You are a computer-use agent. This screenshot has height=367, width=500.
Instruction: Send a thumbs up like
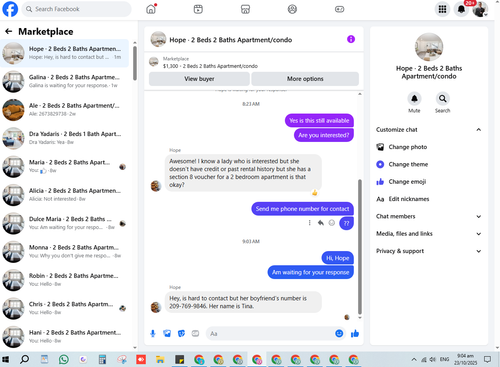tap(355, 333)
